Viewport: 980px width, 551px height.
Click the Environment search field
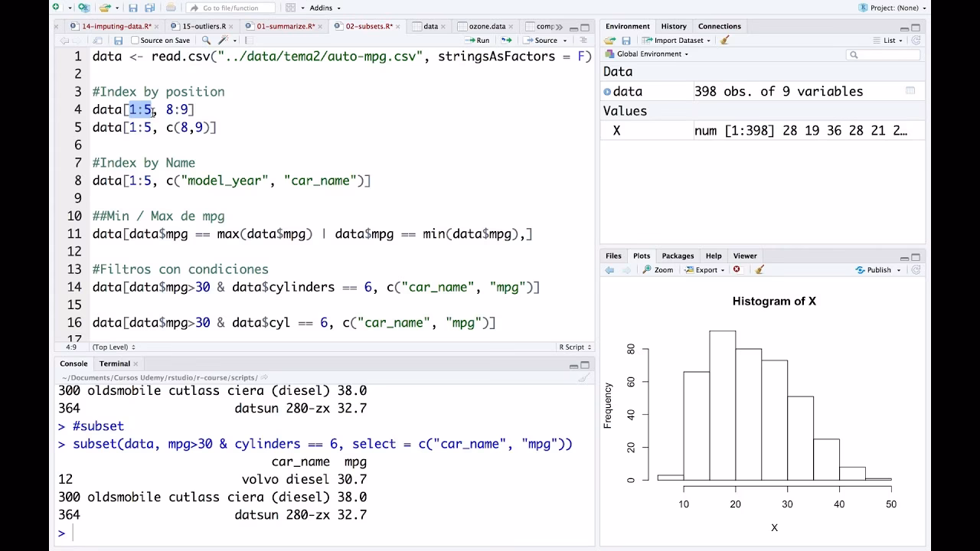click(884, 54)
